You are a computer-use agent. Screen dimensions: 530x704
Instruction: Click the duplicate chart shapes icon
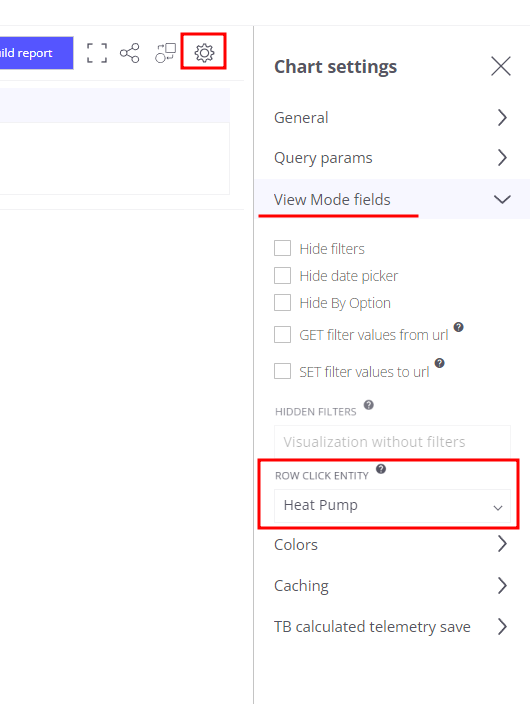165,53
